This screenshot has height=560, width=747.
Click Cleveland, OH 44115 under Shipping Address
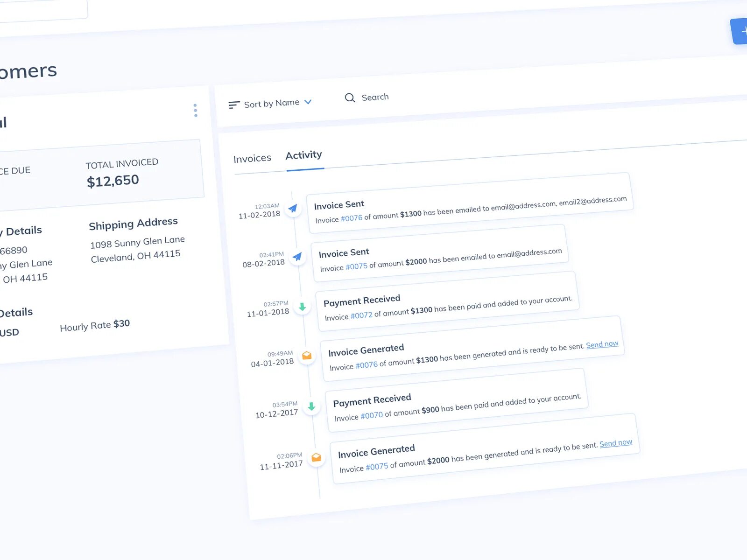pyautogui.click(x=135, y=256)
